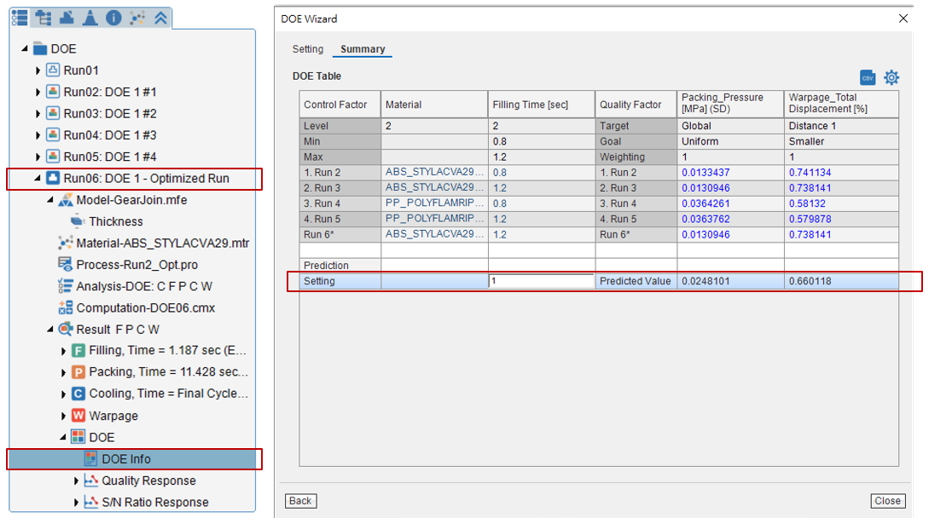
Task: Click the tree hierarchy toolbar icon
Action: (43, 18)
